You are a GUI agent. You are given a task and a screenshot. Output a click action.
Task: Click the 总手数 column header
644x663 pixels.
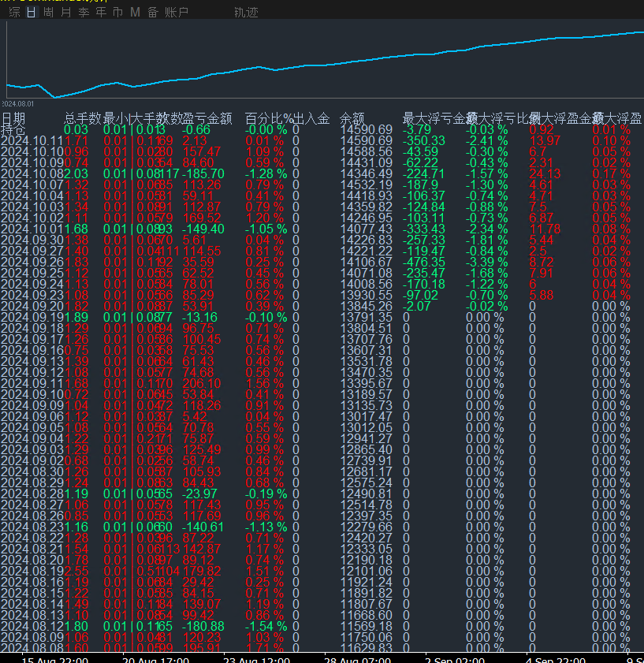(83, 118)
